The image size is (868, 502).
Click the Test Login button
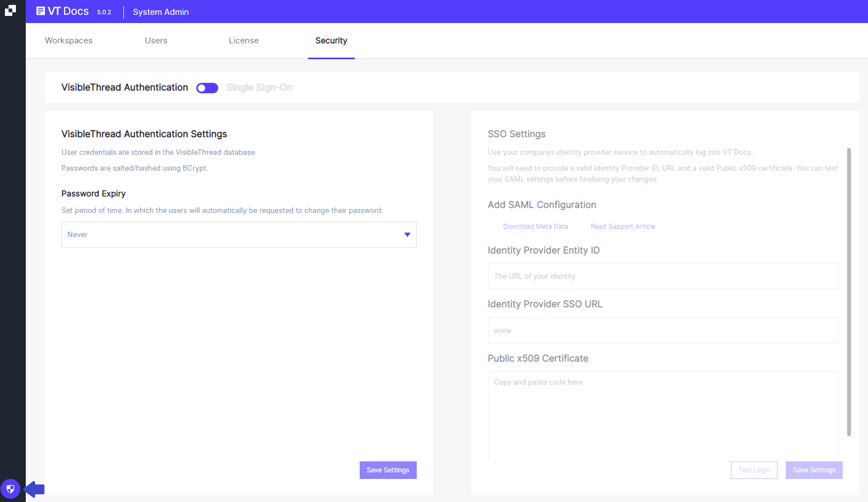coord(754,470)
